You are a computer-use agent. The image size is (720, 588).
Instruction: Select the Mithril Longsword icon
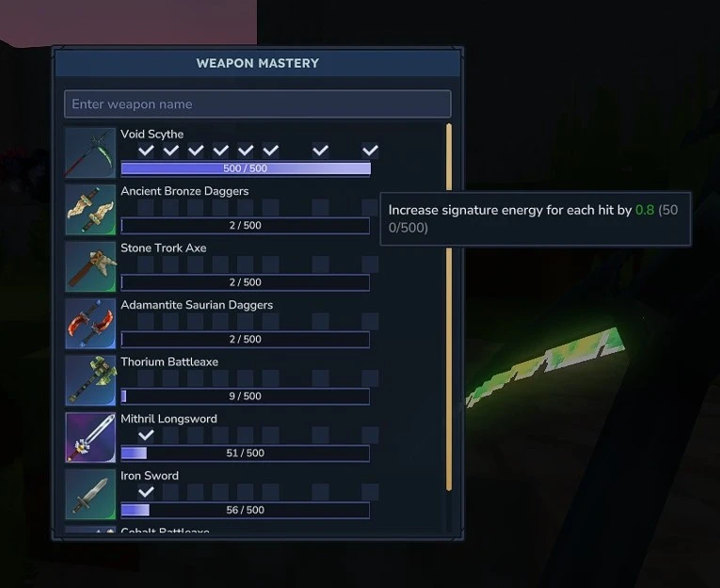[90, 437]
